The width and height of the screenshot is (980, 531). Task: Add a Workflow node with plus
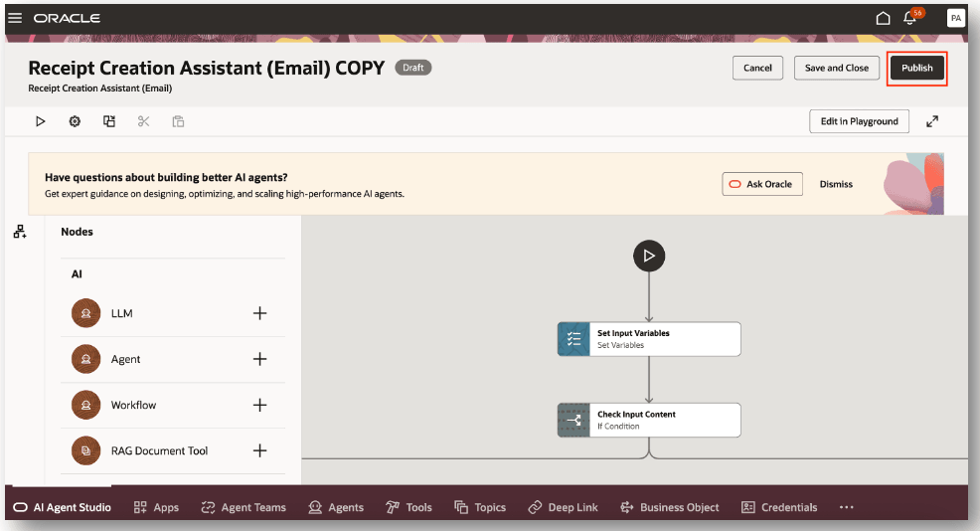[x=260, y=405]
